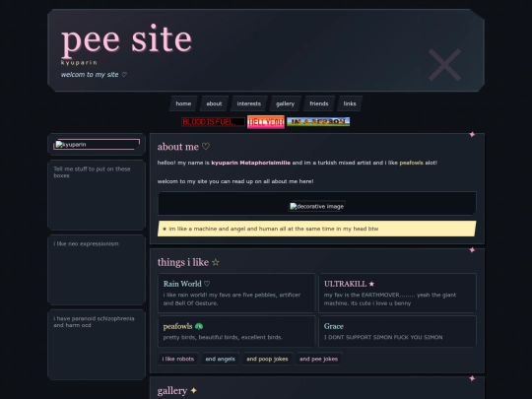Click the EARTHMOVER description text
Screen dimensions: 532x399
390,299
